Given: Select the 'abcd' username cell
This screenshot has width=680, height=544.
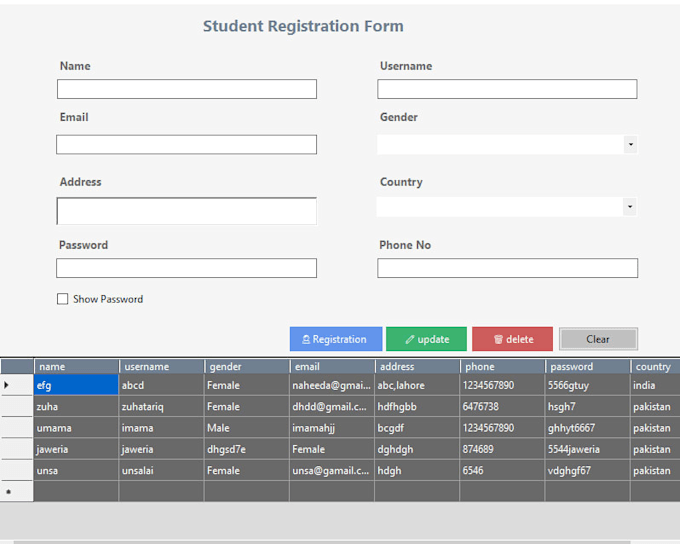Looking at the screenshot, I should [x=161, y=385].
